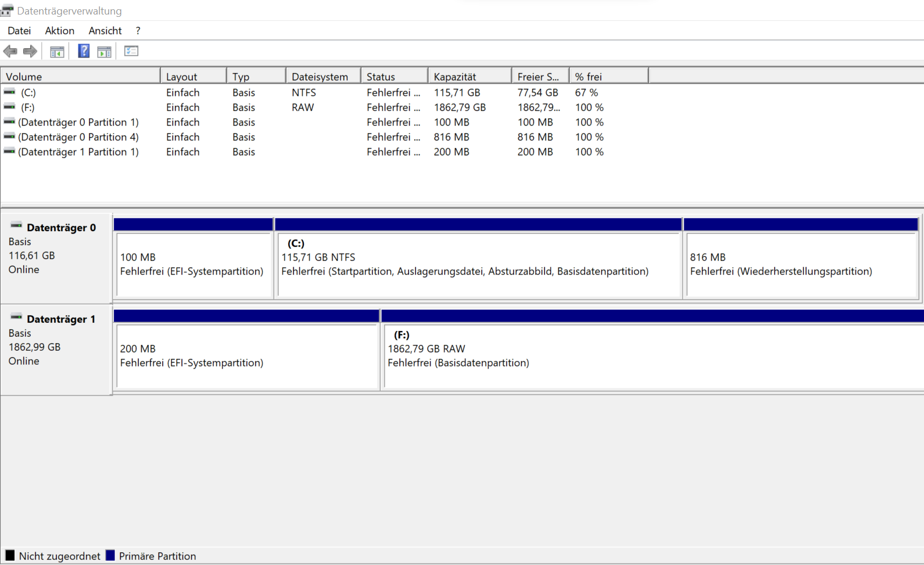Click the Datenträger 1 disk label
Viewport: 924px width, 565px height.
click(x=61, y=319)
